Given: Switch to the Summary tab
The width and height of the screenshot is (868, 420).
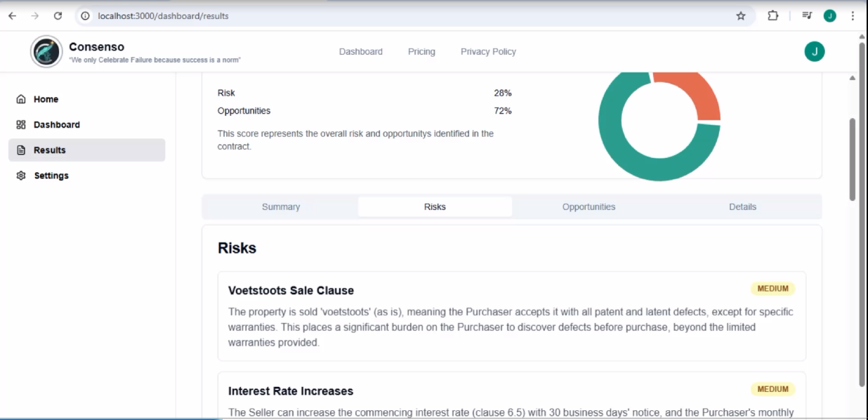Looking at the screenshot, I should [x=281, y=206].
